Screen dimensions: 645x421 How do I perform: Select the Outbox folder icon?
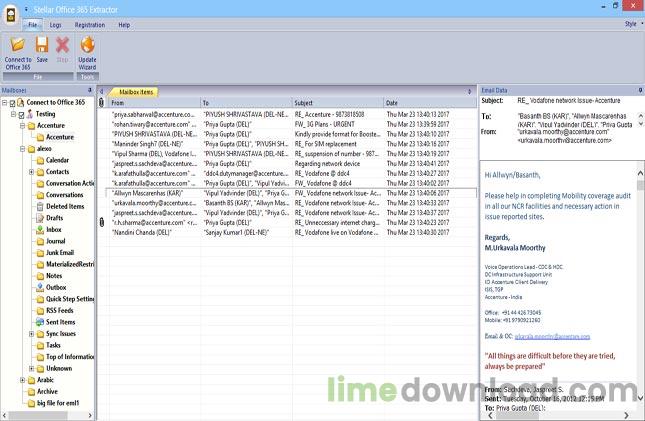[x=40, y=287]
